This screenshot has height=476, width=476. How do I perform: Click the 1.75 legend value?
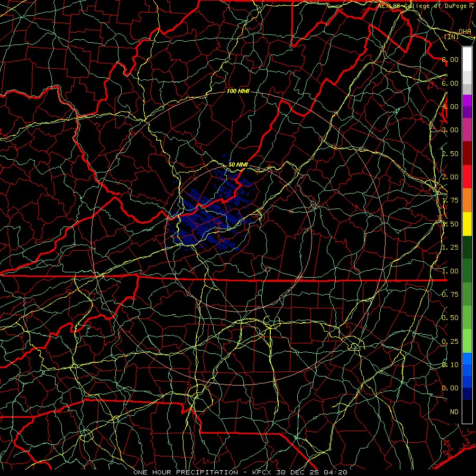click(x=450, y=200)
